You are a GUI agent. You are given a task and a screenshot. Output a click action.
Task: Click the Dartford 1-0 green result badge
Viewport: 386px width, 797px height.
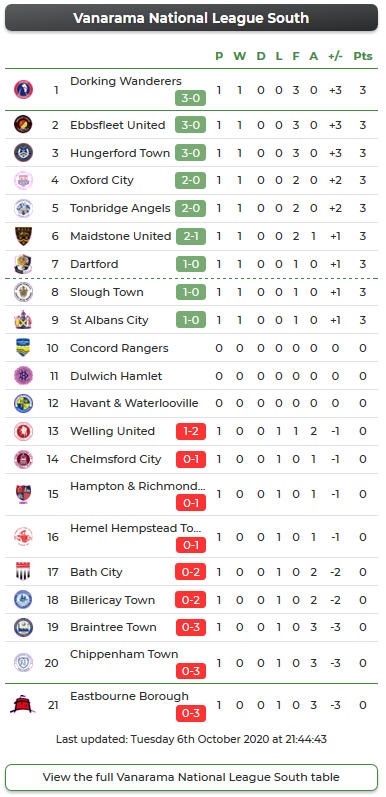tap(191, 264)
